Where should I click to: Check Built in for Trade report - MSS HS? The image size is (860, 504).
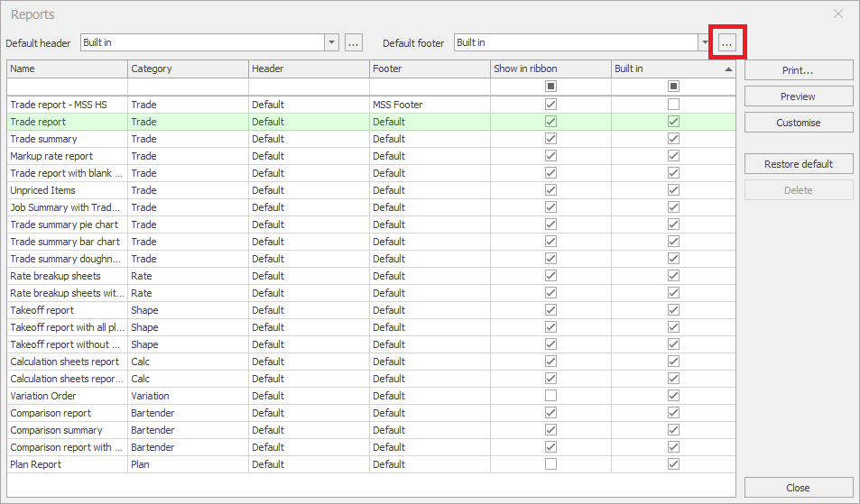673,105
